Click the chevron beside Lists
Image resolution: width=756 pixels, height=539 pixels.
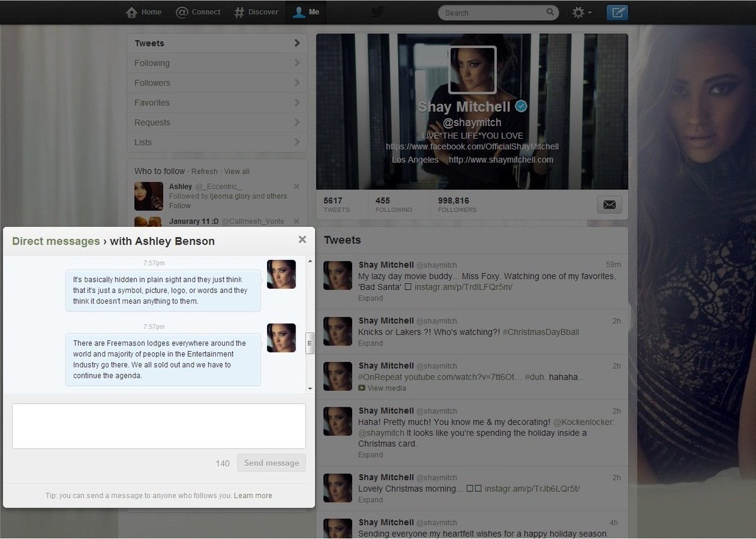click(x=297, y=142)
